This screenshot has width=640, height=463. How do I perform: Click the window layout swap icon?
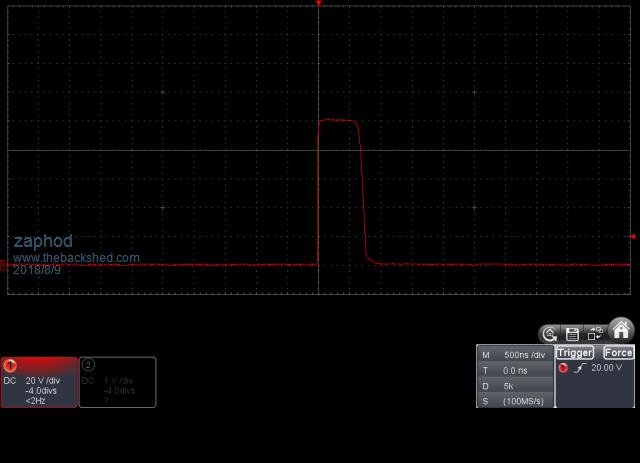[x=595, y=334]
